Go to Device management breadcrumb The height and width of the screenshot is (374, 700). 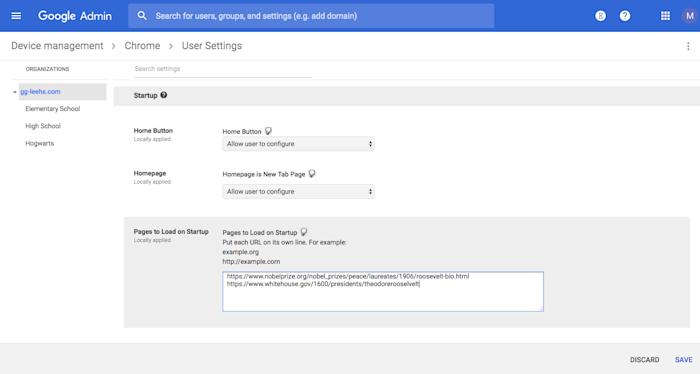click(x=57, y=46)
